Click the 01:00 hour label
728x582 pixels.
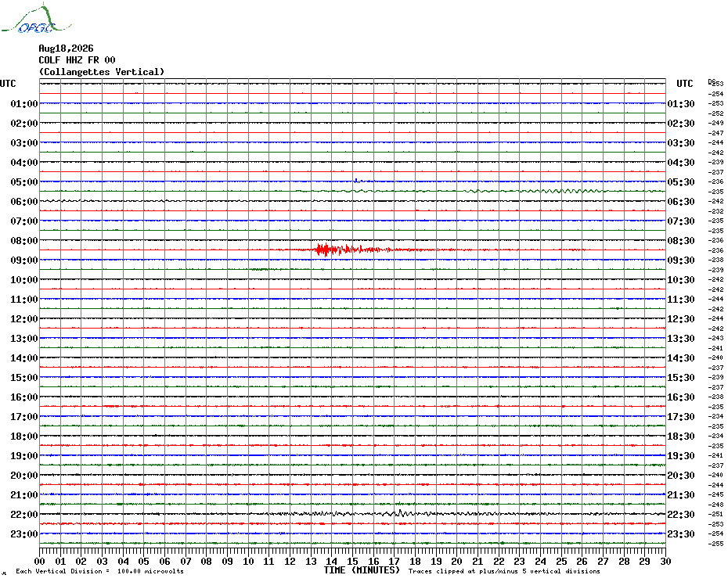click(24, 103)
